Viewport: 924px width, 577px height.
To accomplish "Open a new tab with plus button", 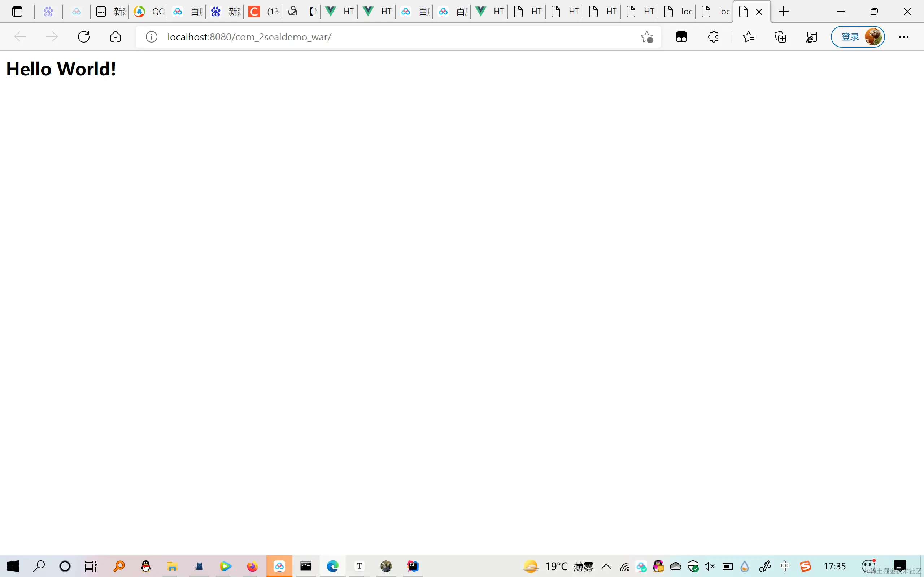I will pyautogui.click(x=784, y=12).
